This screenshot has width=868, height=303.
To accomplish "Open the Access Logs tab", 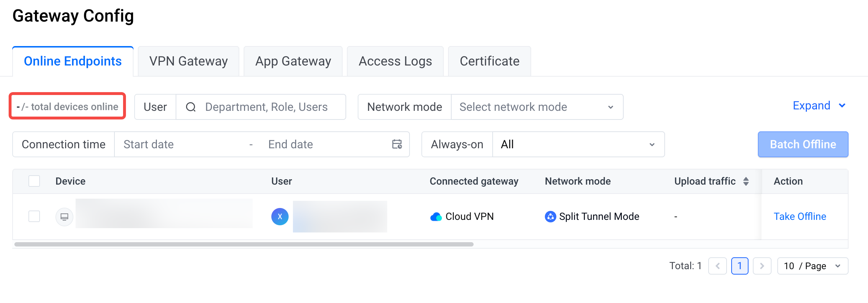I will 395,61.
